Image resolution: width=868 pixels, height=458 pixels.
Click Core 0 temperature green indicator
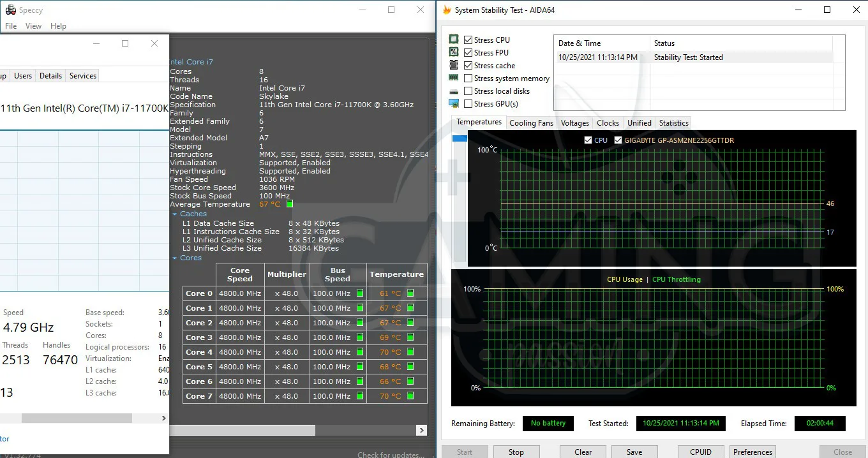point(410,293)
